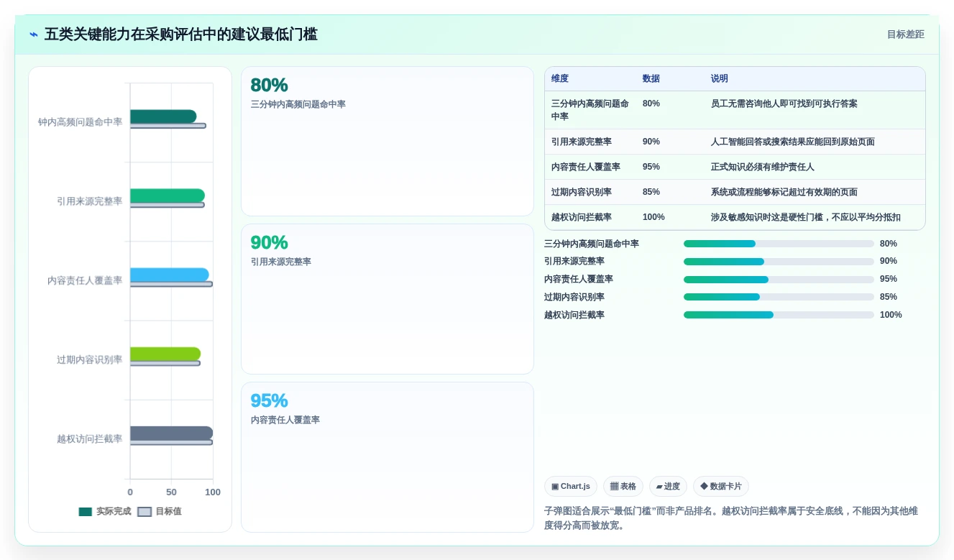The height and width of the screenshot is (560, 954).
Task: Click the 95% data card value
Action: (x=269, y=401)
